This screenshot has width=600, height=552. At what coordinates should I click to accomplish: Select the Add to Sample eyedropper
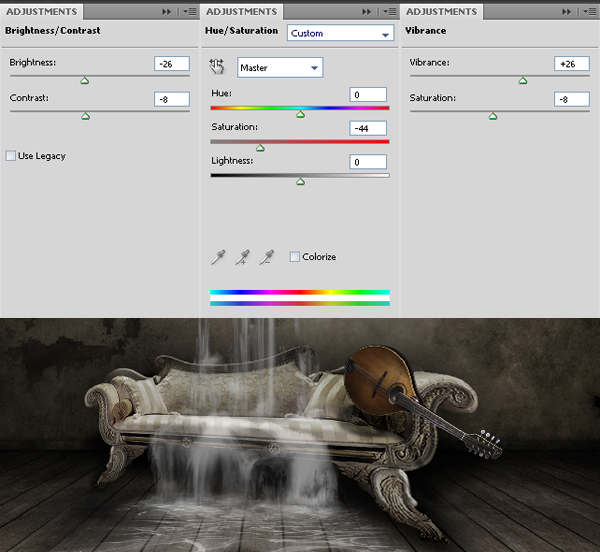[x=242, y=257]
